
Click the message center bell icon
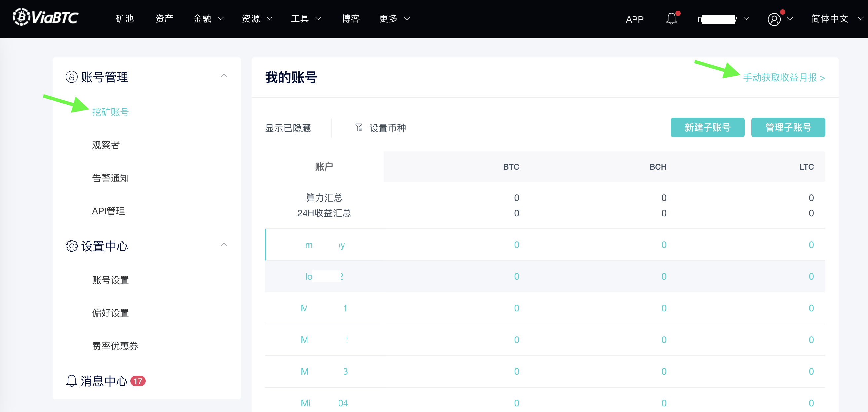pyautogui.click(x=71, y=381)
